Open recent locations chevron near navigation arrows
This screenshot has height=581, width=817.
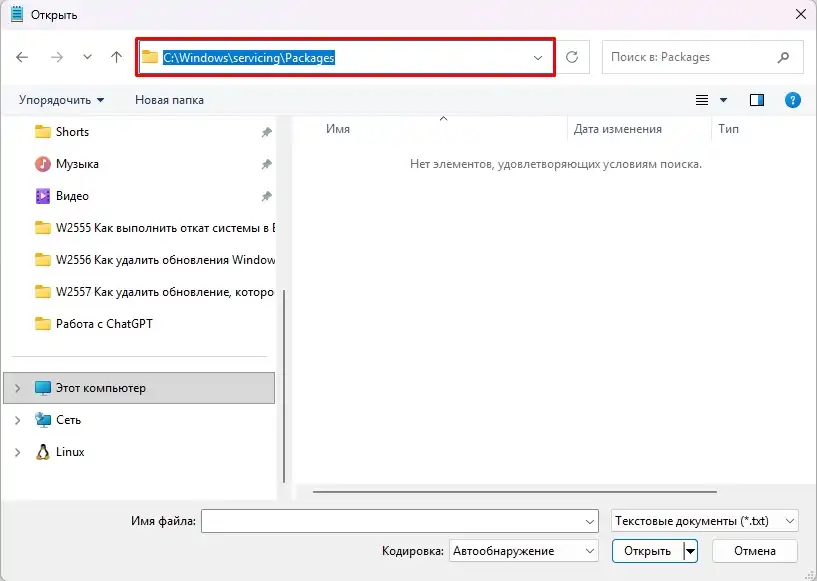(87, 57)
